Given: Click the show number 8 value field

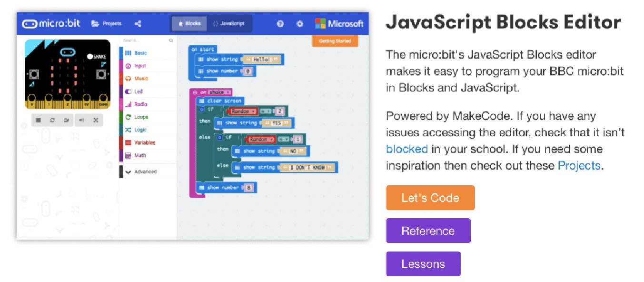Looking at the screenshot, I should coord(248,188).
